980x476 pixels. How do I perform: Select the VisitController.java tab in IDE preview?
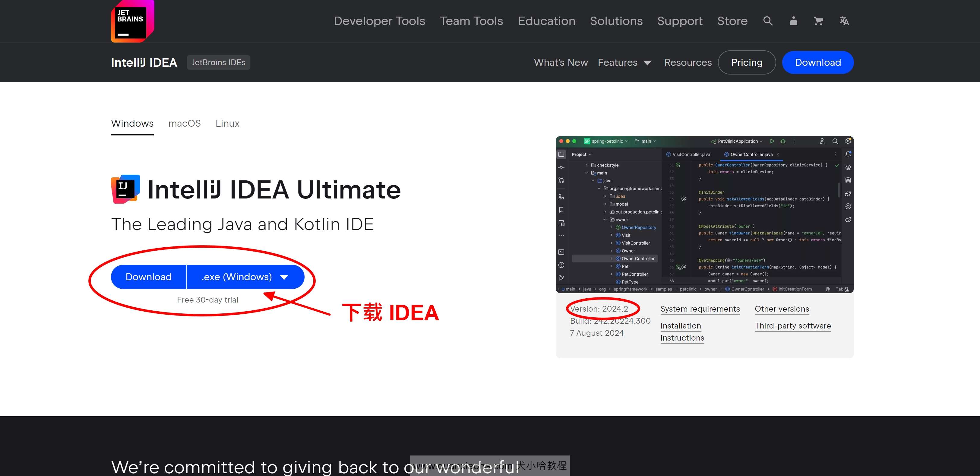pyautogui.click(x=688, y=154)
